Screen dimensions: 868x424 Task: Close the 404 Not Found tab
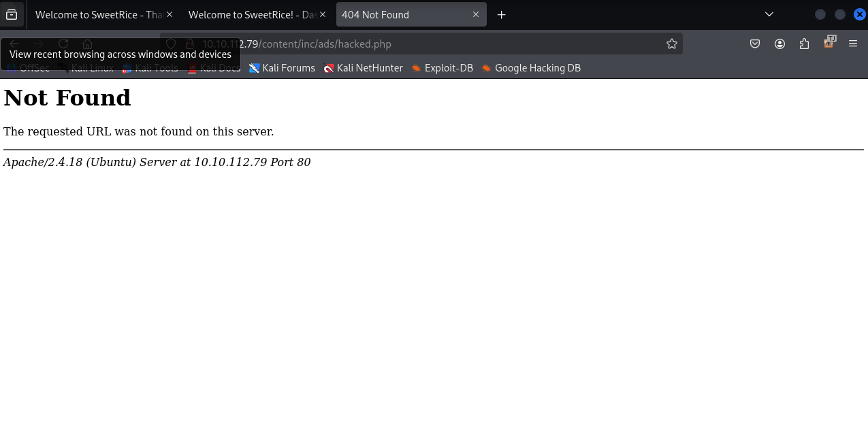477,14
